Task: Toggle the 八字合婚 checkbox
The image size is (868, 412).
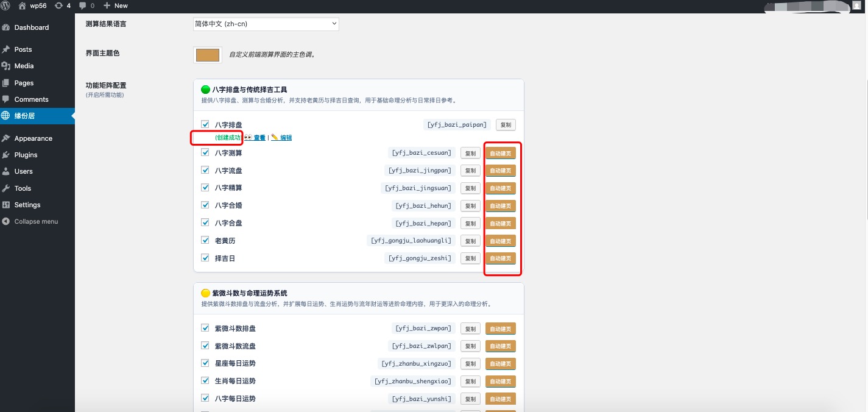Action: point(205,205)
